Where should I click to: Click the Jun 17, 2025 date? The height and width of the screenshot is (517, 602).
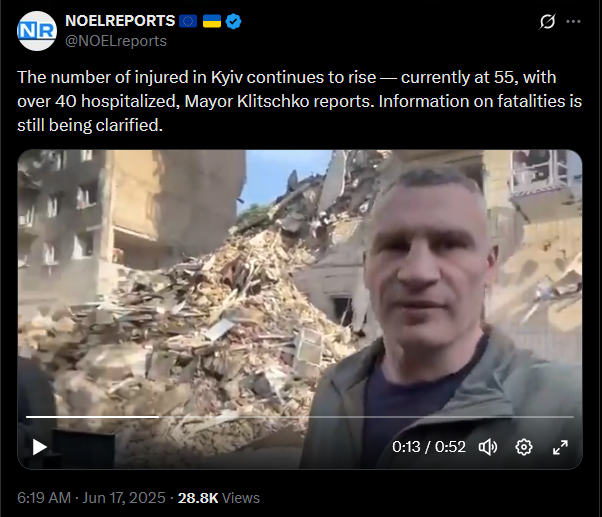coord(124,498)
